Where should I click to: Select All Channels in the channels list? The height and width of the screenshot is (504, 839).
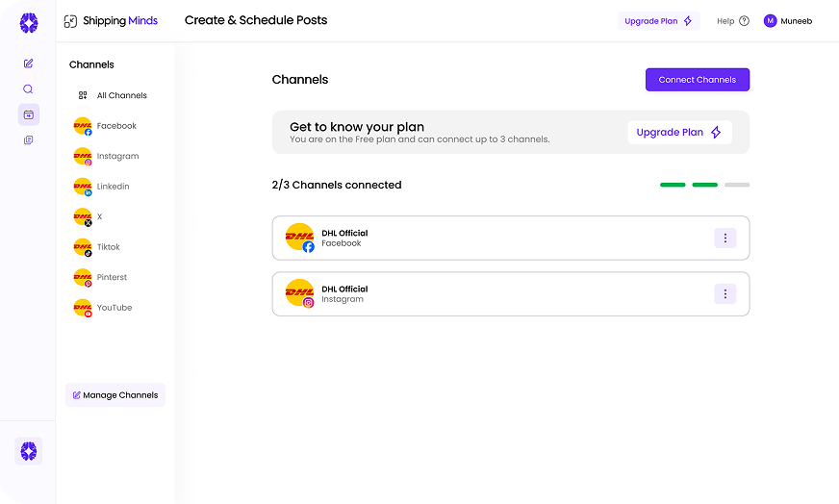point(121,96)
